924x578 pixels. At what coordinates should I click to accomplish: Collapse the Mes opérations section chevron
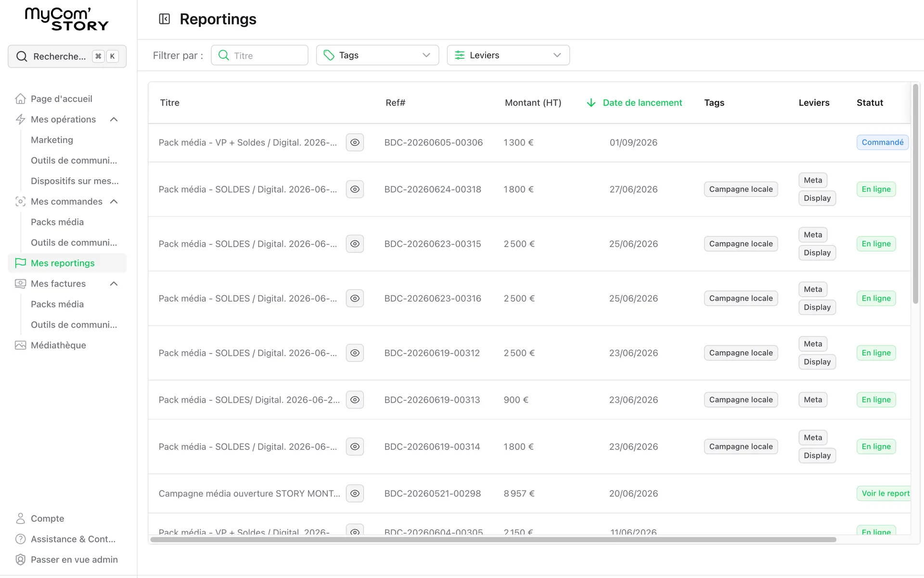114,119
